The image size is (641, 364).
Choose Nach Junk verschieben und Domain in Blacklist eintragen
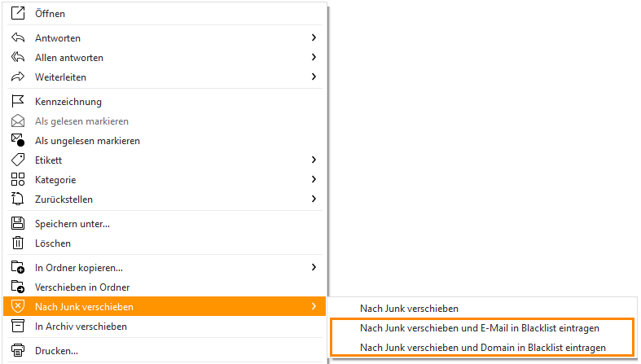(x=482, y=348)
